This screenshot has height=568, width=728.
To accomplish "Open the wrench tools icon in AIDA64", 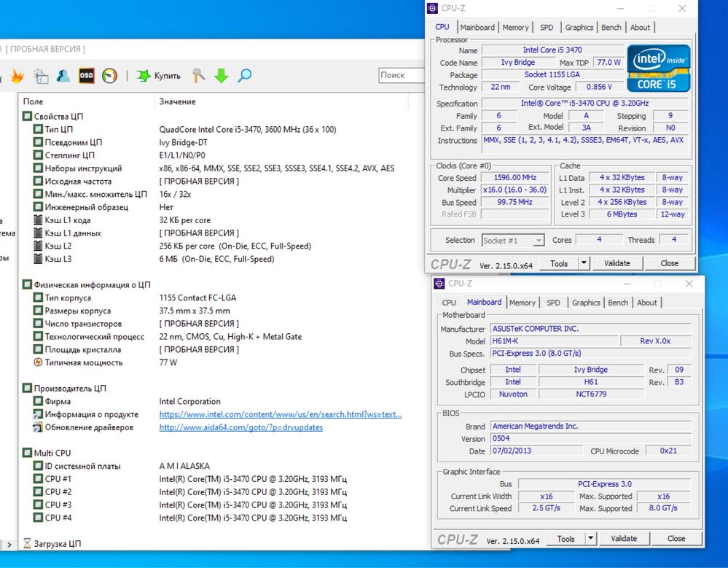I will tap(198, 75).
